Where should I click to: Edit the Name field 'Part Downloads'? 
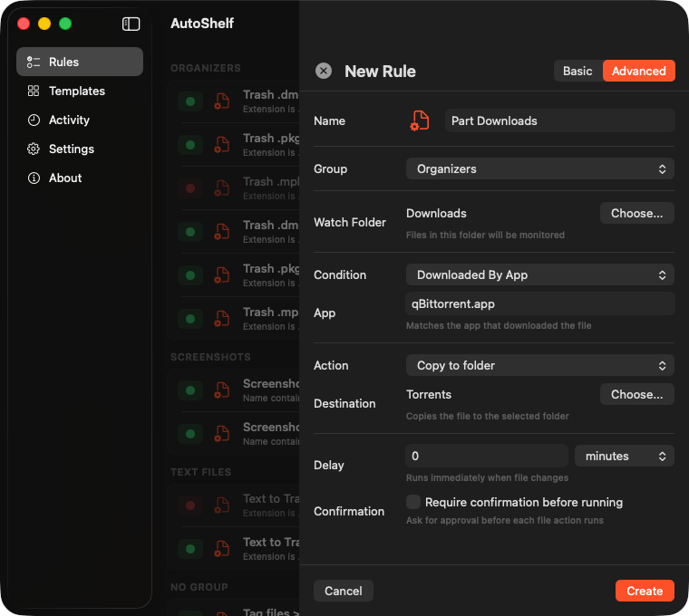(x=560, y=120)
